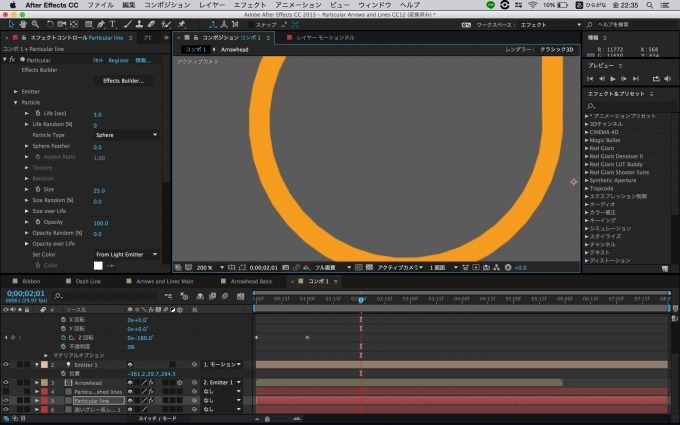Open the Particle Type dropdown showing Sphere
This screenshot has width=680, height=425.
[126, 135]
